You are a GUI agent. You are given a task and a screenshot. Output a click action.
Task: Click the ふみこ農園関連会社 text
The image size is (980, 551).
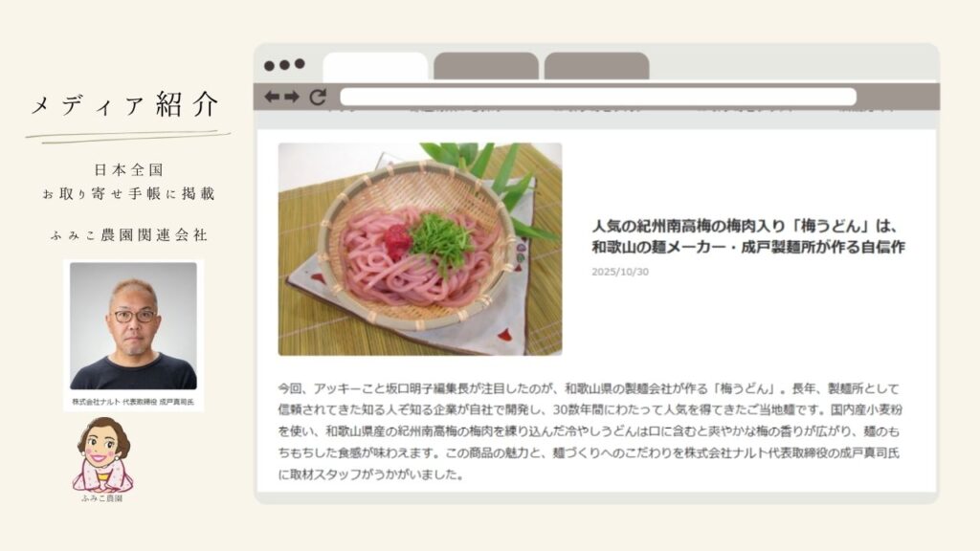point(129,235)
